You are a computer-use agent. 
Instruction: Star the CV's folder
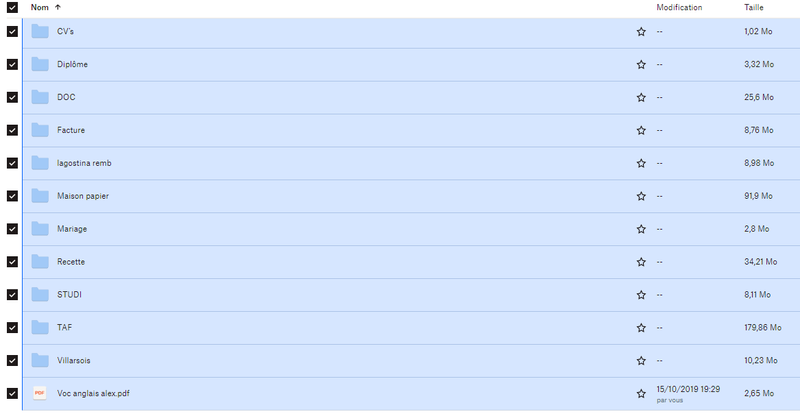tap(641, 32)
